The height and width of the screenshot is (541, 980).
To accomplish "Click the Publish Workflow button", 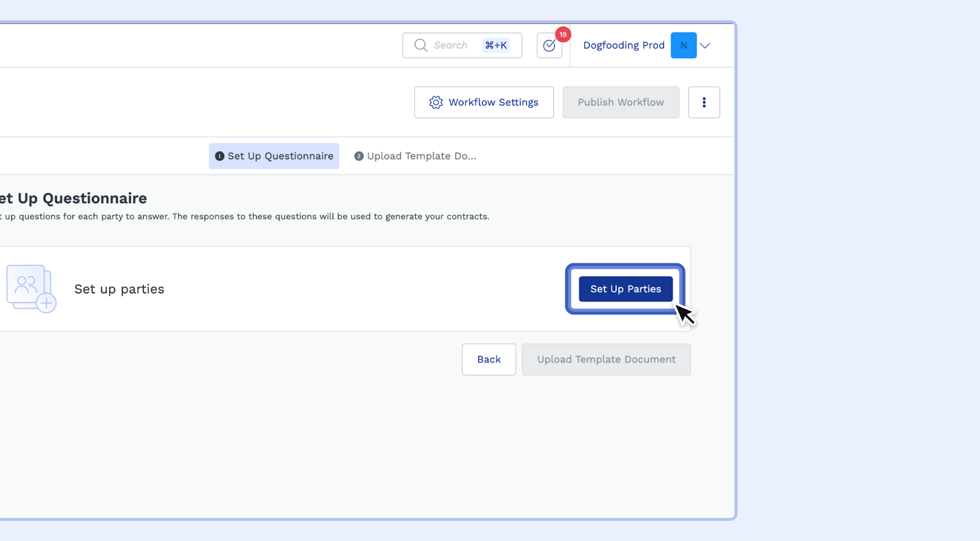I will click(x=621, y=102).
